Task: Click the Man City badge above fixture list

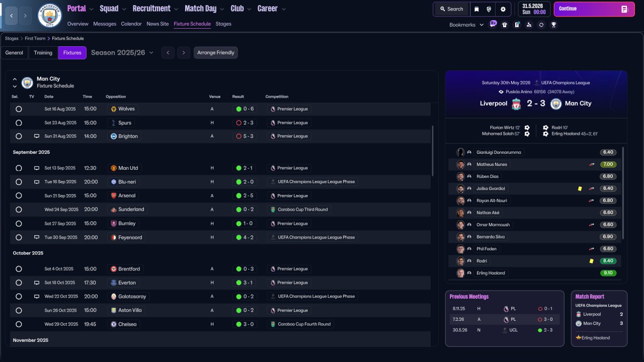Action: pos(27,82)
